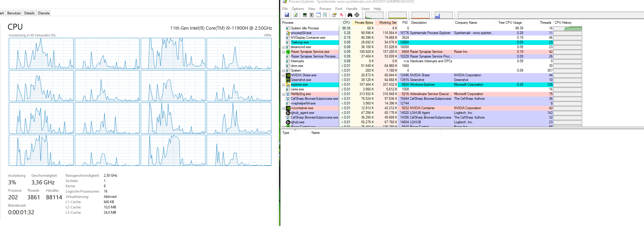Click the blue I/O activity mini graph
The width and height of the screenshot is (644, 226).
[444, 15]
